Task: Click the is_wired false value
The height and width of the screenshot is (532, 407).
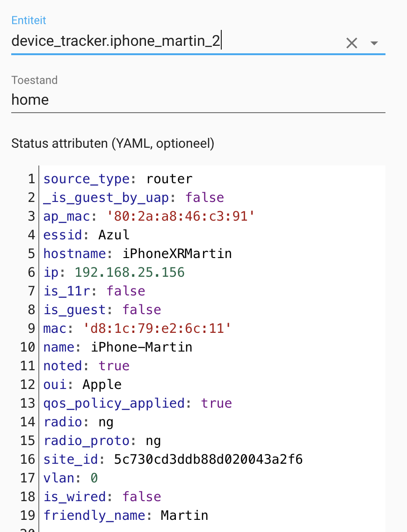Action: 141,496
